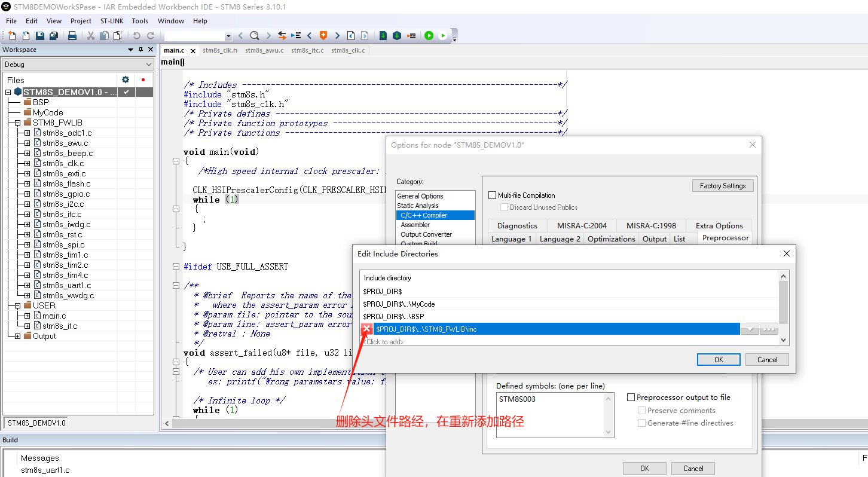Click the Paste toolbar icon
This screenshot has height=477, width=868.
(x=117, y=36)
